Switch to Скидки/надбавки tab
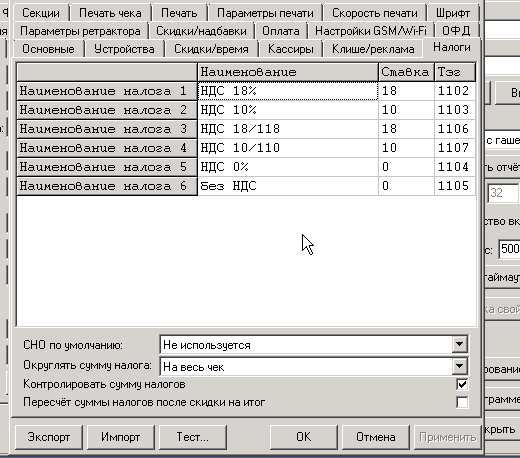This screenshot has width=520, height=458. [201, 31]
